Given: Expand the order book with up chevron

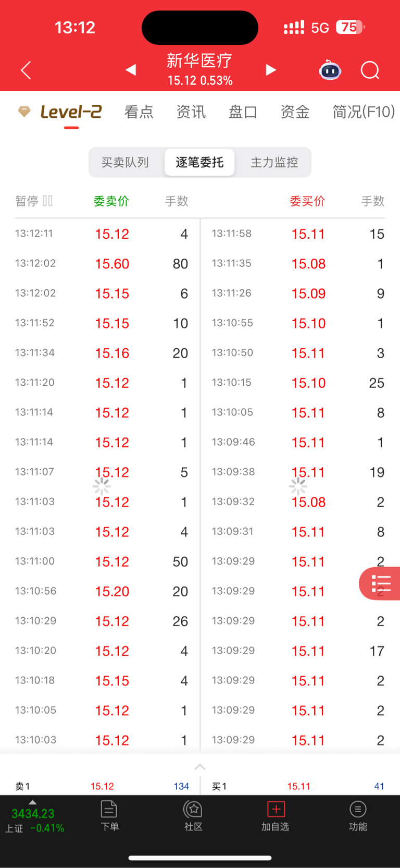Looking at the screenshot, I should click(200, 767).
